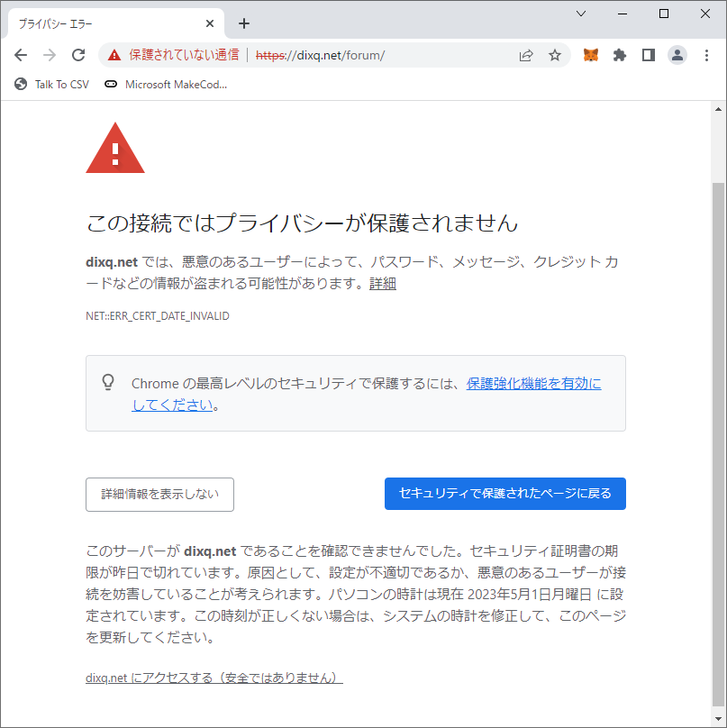Click the share page icon
The width and height of the screenshot is (727, 728).
[526, 55]
